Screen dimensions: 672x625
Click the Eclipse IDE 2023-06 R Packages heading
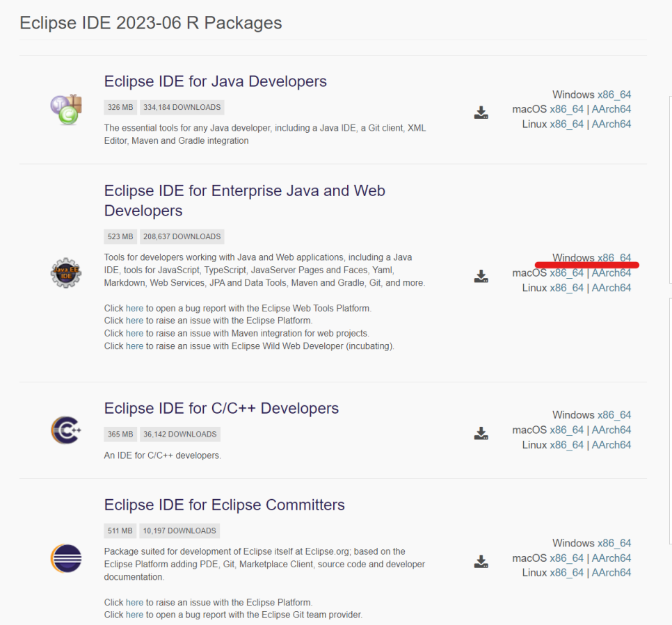tap(151, 23)
